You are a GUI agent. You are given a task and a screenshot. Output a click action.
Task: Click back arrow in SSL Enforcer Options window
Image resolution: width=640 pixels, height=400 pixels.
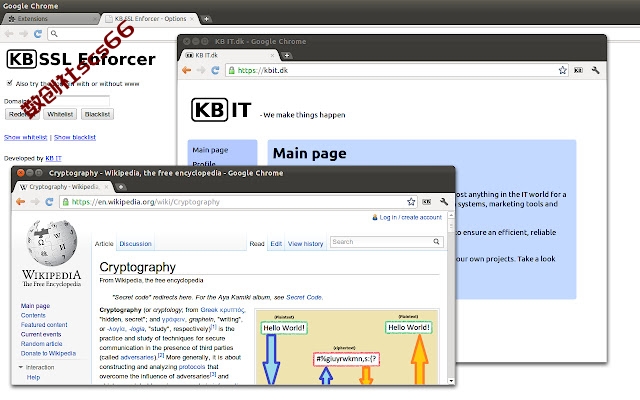(x=9, y=33)
